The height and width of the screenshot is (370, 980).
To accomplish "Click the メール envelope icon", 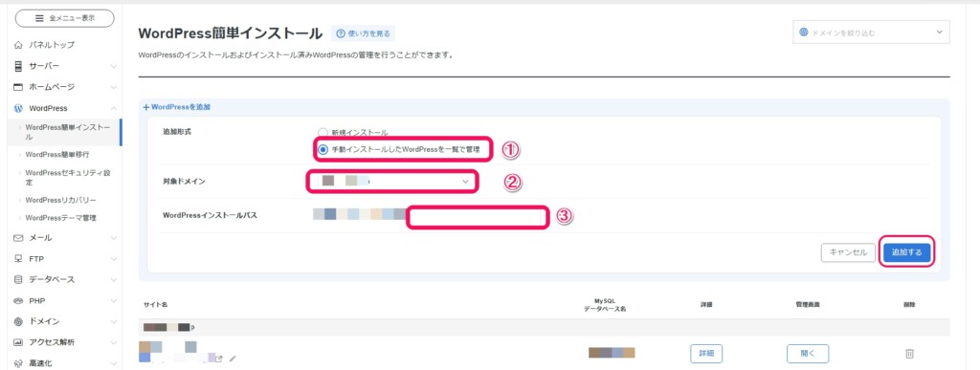I will (18, 238).
